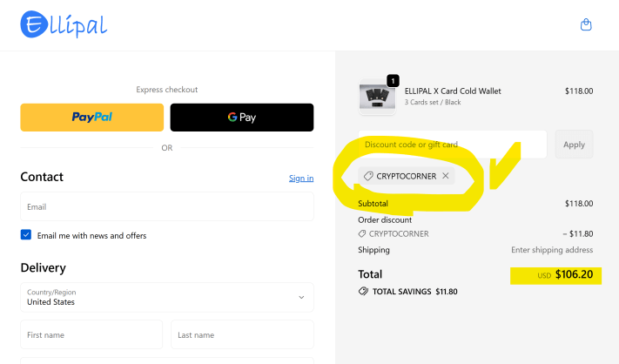
Task: Click the Total Savings tag icon
Action: pos(363,292)
